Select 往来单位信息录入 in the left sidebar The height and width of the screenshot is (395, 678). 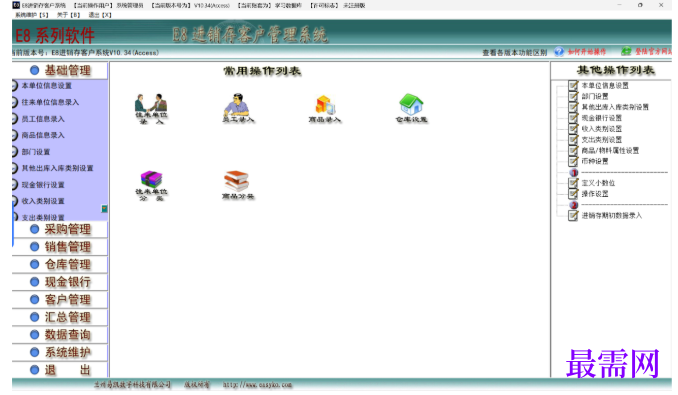(x=50, y=102)
